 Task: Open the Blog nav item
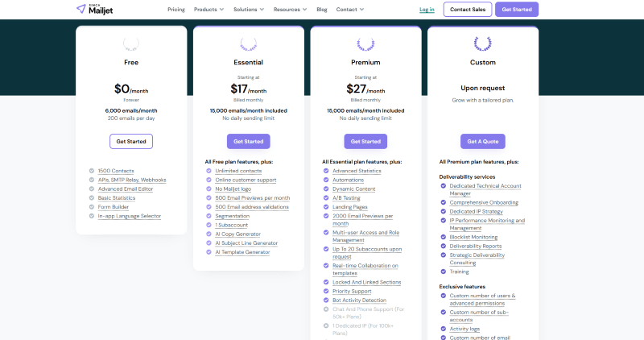point(322,10)
